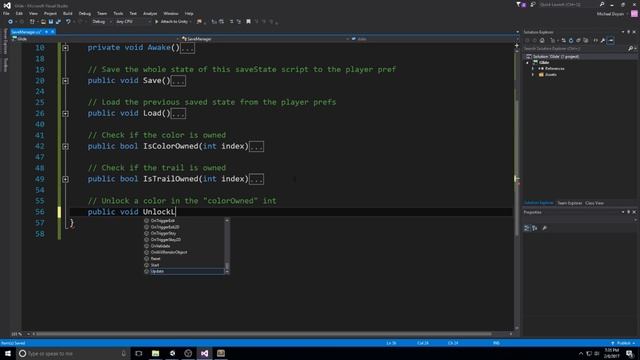This screenshot has height=360, width=640.
Task: Click the Open File toolbar icon
Action: (43, 22)
